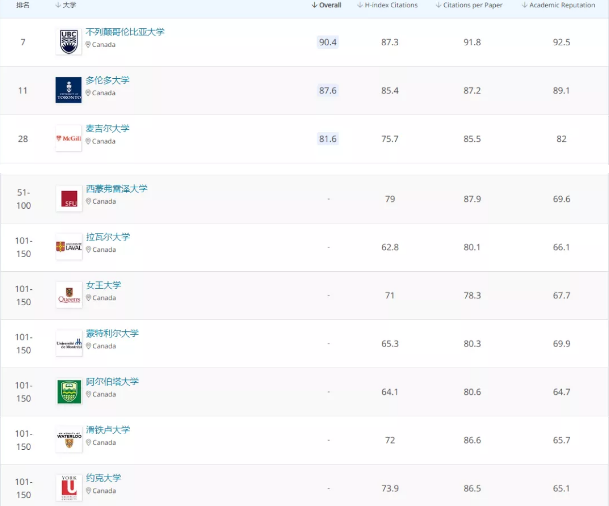Click location pin icon under 滑铁卢大学

coord(89,442)
